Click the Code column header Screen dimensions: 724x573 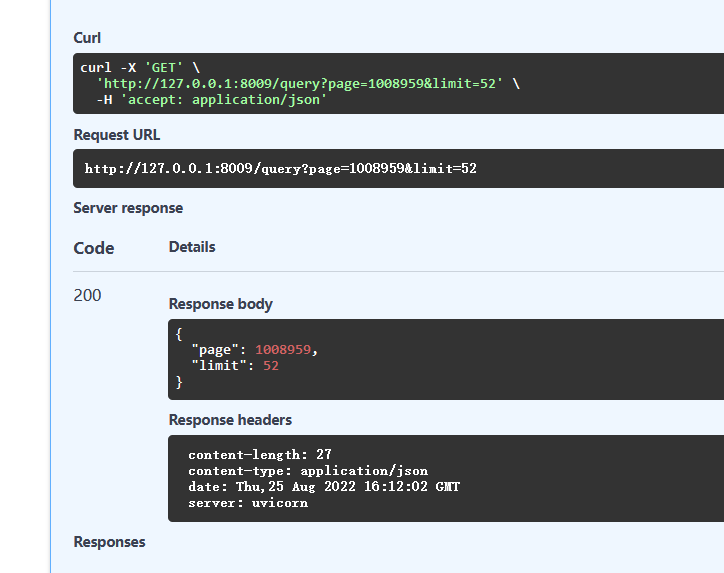point(94,248)
